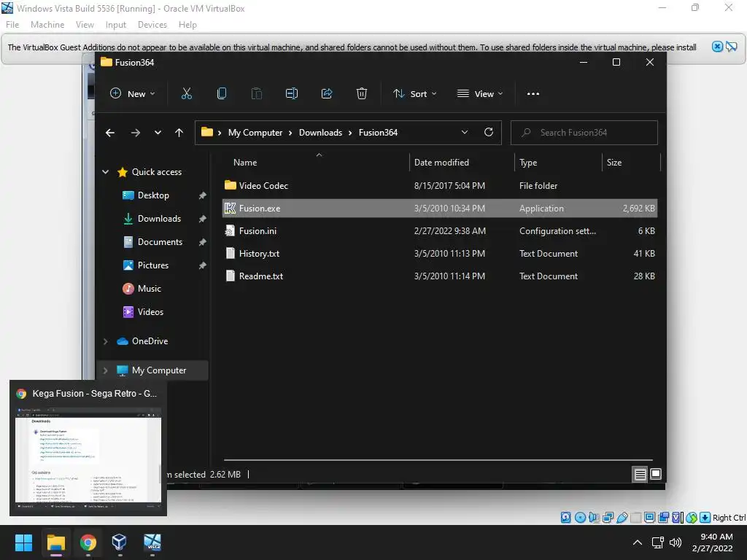The image size is (747, 560).
Task: Switch to details view icon in status bar
Action: click(x=640, y=474)
